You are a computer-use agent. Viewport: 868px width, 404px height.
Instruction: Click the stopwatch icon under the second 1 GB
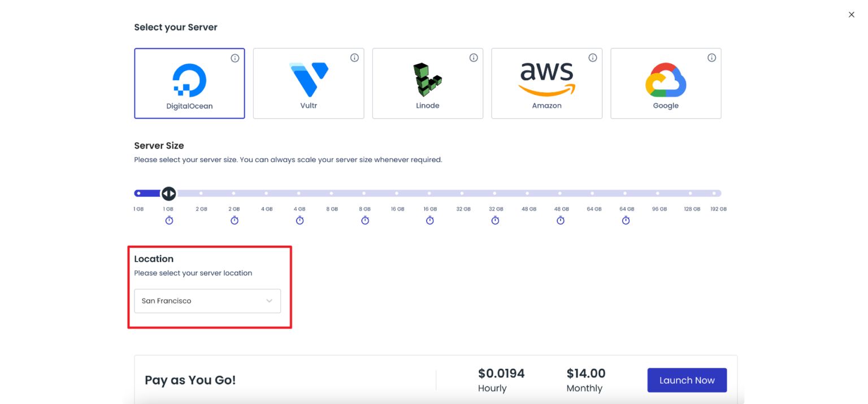[169, 220]
